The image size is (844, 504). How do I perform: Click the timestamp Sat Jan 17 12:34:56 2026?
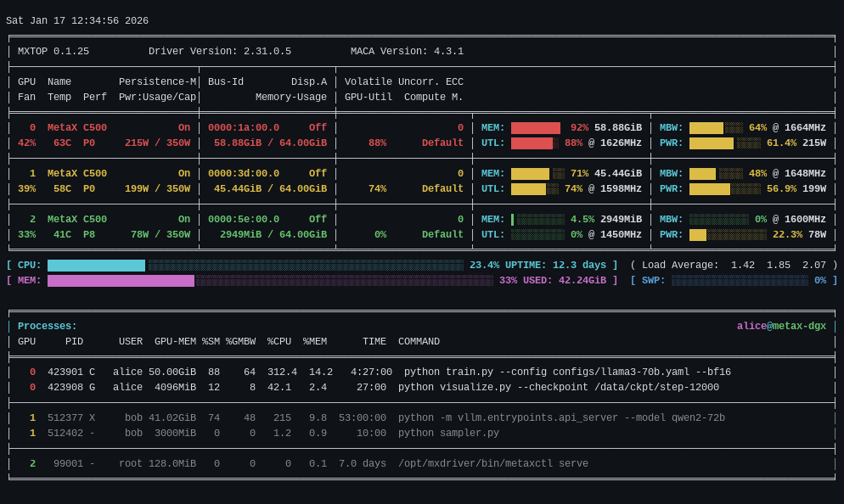point(77,20)
